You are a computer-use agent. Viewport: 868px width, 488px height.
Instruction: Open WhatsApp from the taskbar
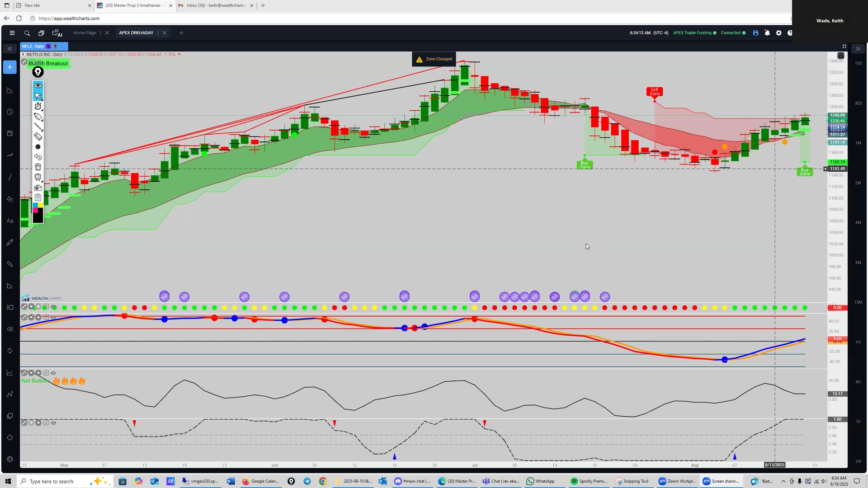coord(540,481)
